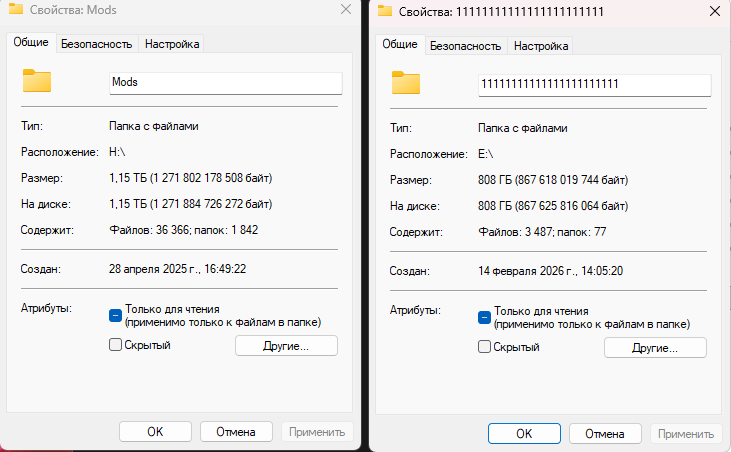Click 'Папка с файлами' type in Mods properties
This screenshot has height=452, width=731.
154,126
